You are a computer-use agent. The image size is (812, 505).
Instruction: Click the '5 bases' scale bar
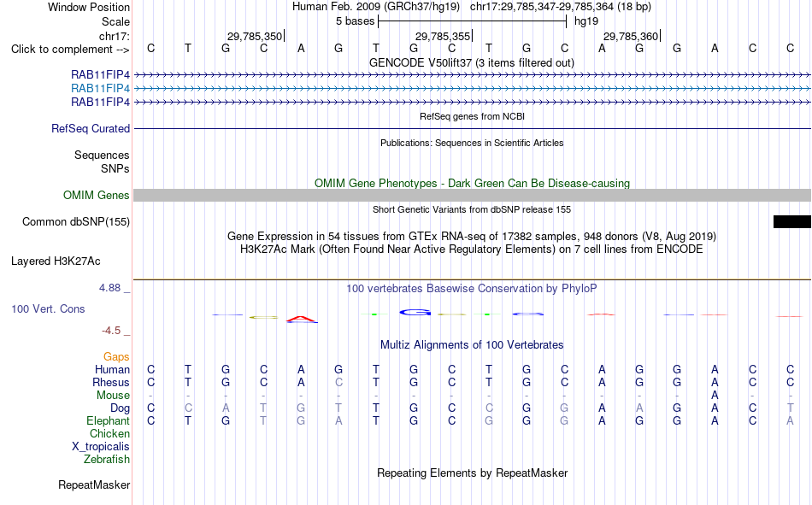click(x=473, y=21)
